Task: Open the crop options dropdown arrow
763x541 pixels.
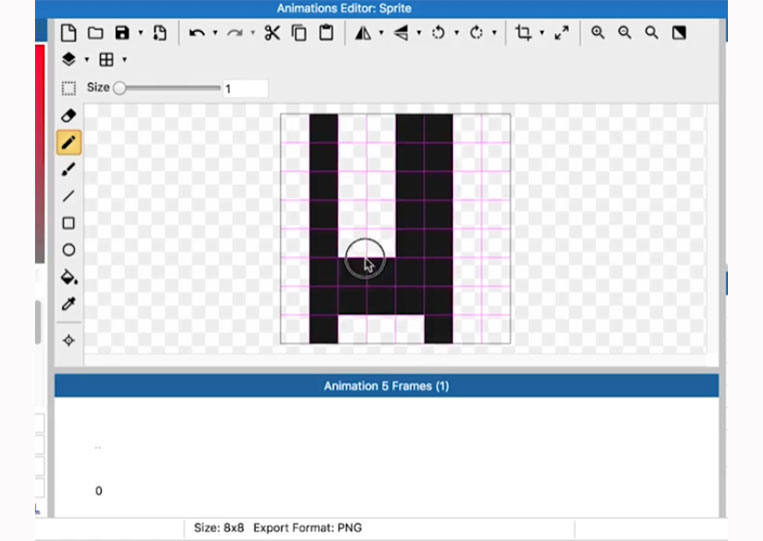Action: point(542,33)
